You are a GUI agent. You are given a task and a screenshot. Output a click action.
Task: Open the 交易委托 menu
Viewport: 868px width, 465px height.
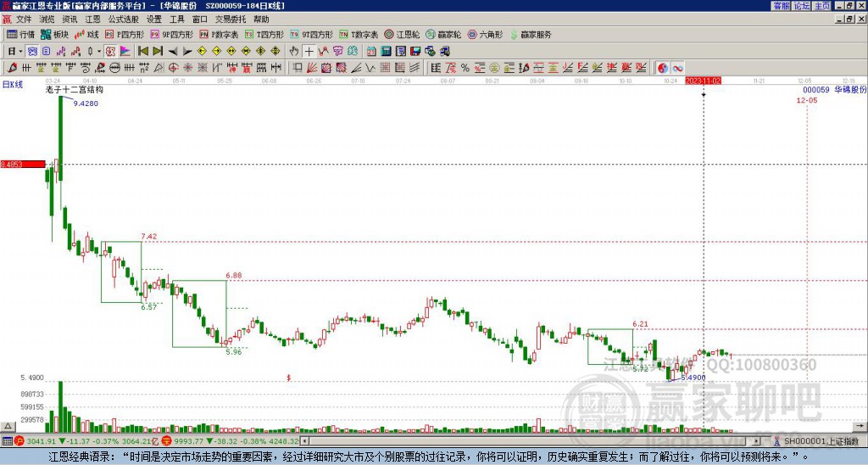[230, 19]
